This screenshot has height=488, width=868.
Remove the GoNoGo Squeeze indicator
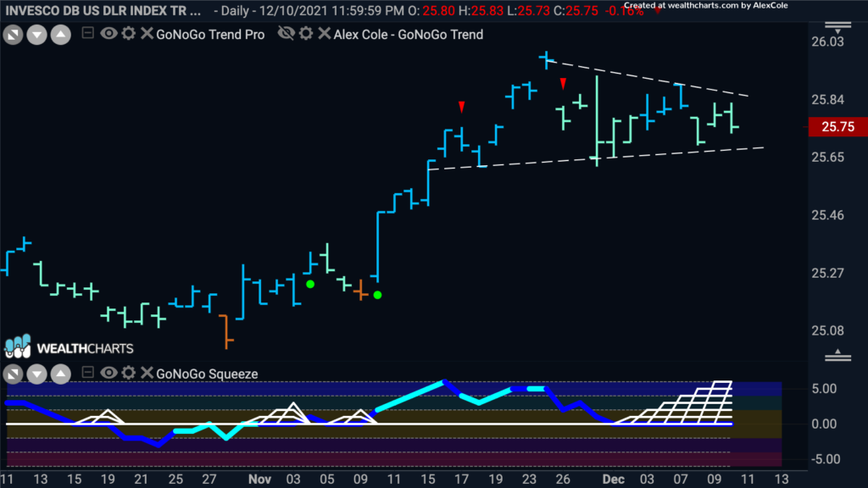point(147,373)
